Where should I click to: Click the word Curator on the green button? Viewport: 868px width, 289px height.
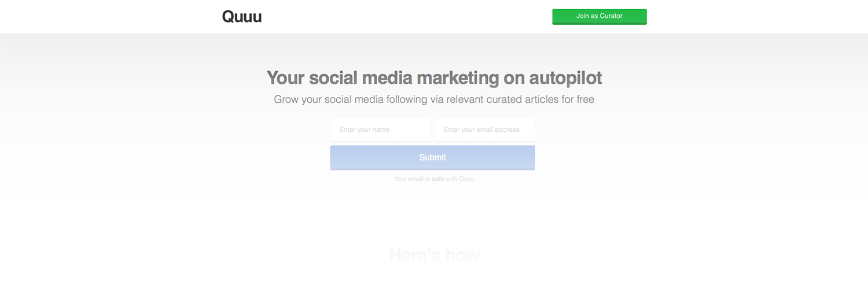point(611,16)
